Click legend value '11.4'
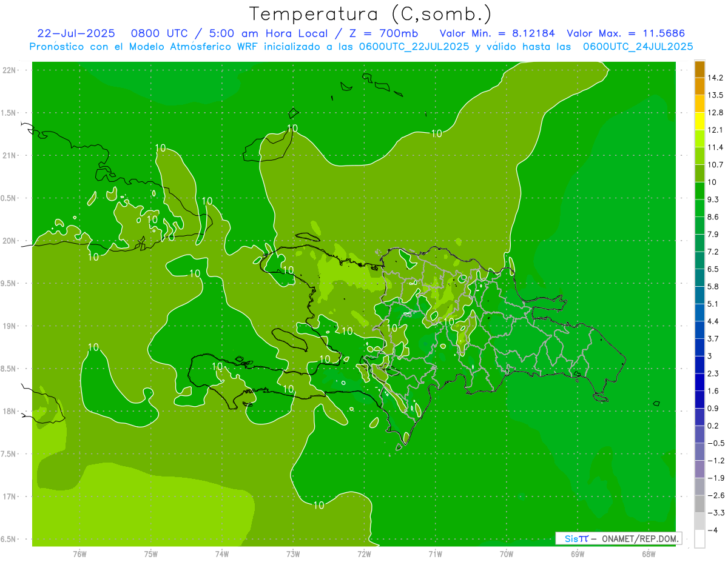 pos(716,147)
